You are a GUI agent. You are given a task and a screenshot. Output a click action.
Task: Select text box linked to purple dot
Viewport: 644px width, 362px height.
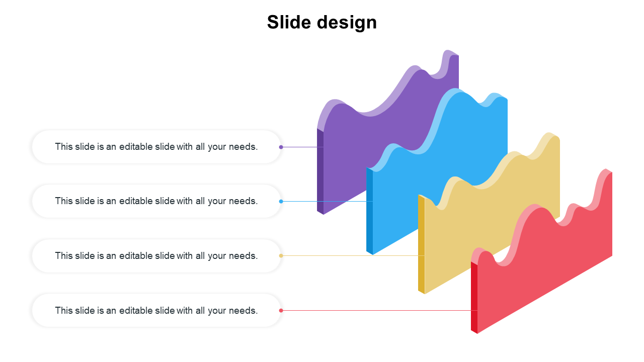coord(156,147)
